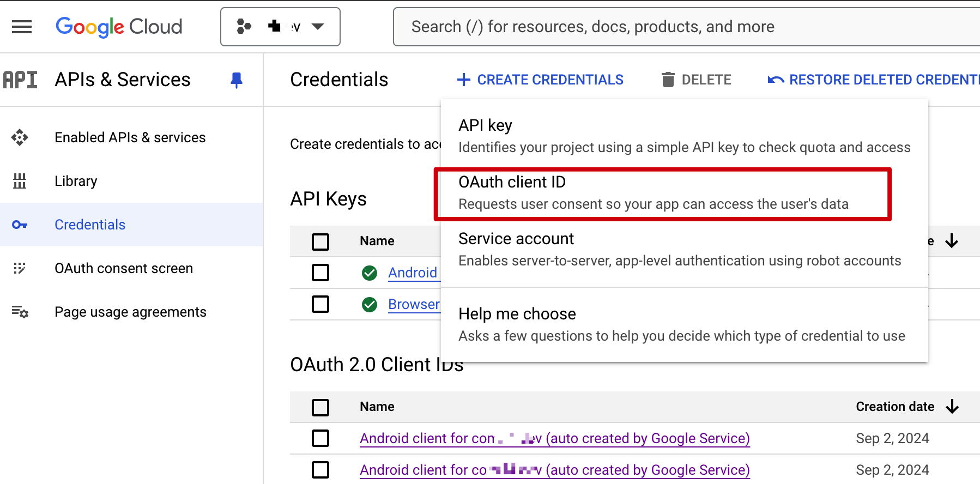This screenshot has width=980, height=484.
Task: Check the Android API key row
Action: click(320, 273)
